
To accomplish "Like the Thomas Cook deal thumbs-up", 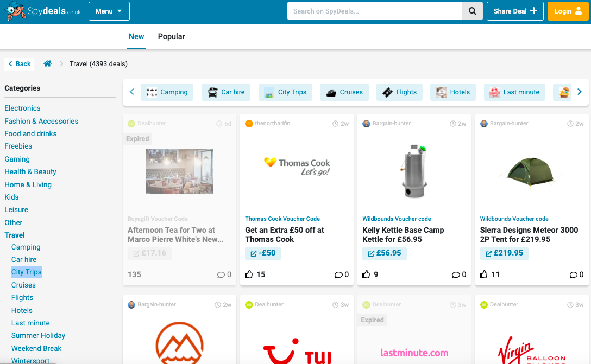I will tap(249, 274).
